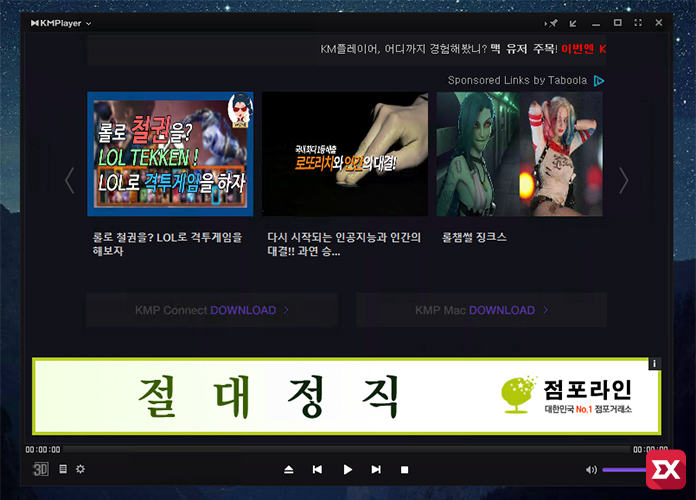Click KMP Mac DOWNLOAD button
The width and height of the screenshot is (696, 500).
482,310
